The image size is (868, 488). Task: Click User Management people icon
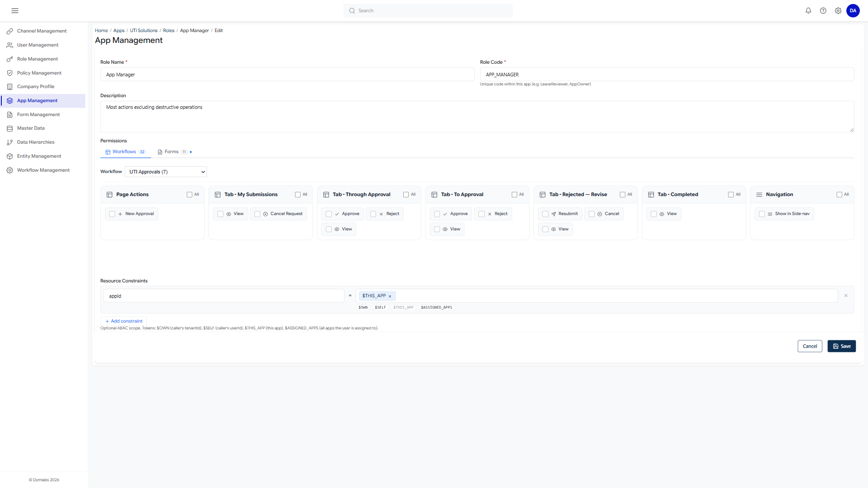click(9, 45)
